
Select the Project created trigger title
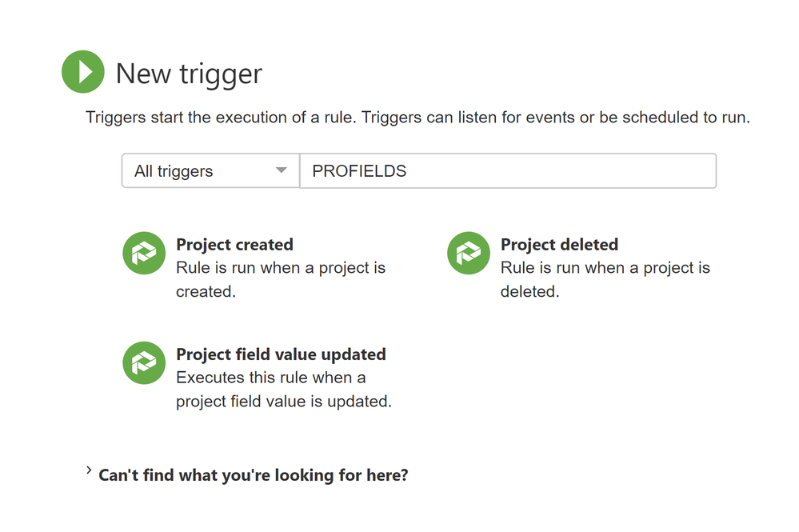(x=234, y=245)
